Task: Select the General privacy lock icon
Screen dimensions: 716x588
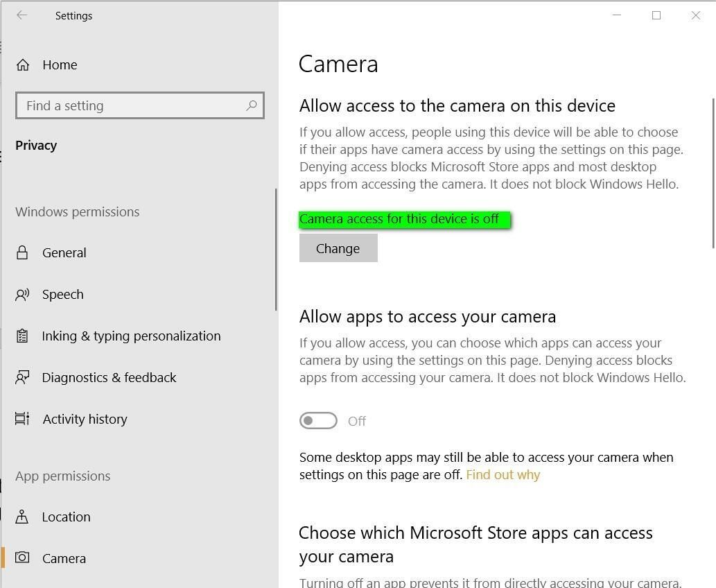Action: click(22, 252)
